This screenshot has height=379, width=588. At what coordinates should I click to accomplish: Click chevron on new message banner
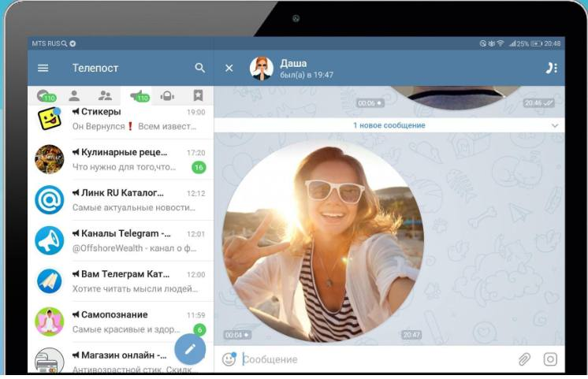(x=555, y=126)
